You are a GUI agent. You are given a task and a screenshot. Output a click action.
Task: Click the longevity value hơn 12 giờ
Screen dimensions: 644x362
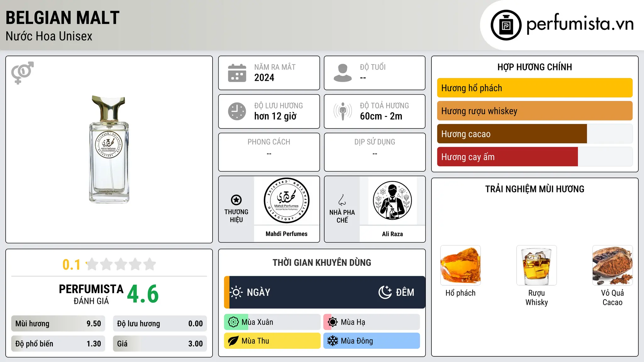pyautogui.click(x=275, y=116)
